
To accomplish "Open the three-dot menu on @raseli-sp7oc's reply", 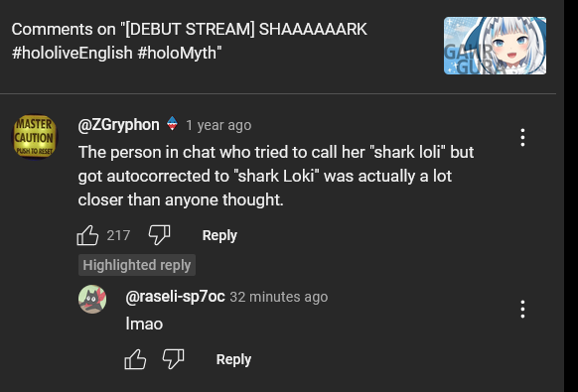I will coord(522,309).
